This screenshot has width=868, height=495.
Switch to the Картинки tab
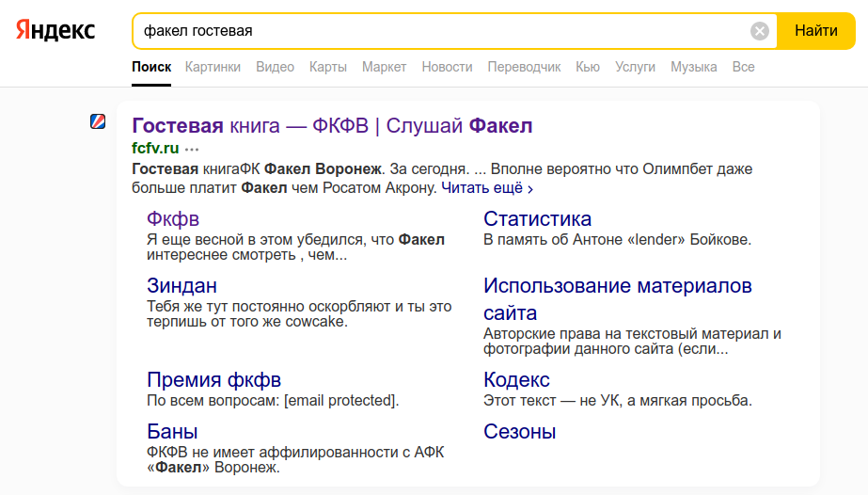point(213,67)
